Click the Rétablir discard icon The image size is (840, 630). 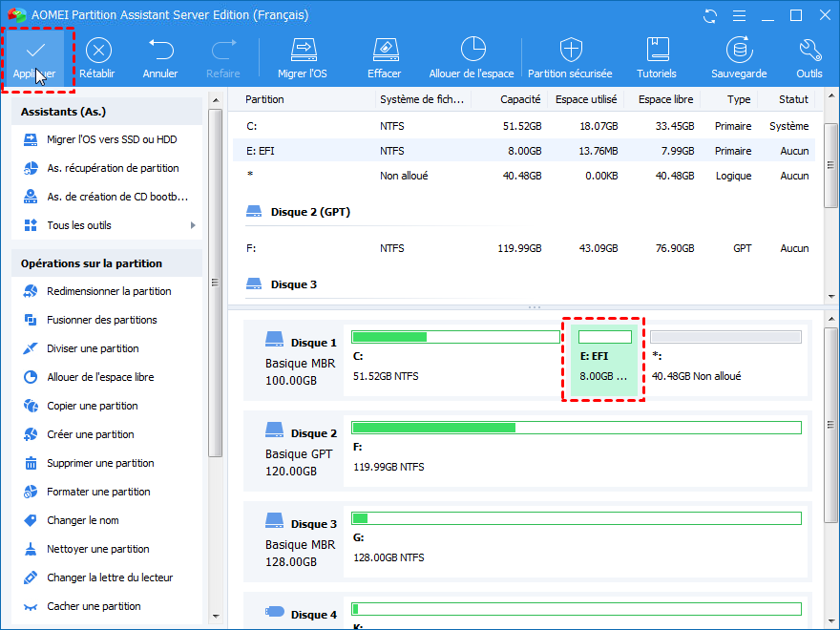coord(97,51)
